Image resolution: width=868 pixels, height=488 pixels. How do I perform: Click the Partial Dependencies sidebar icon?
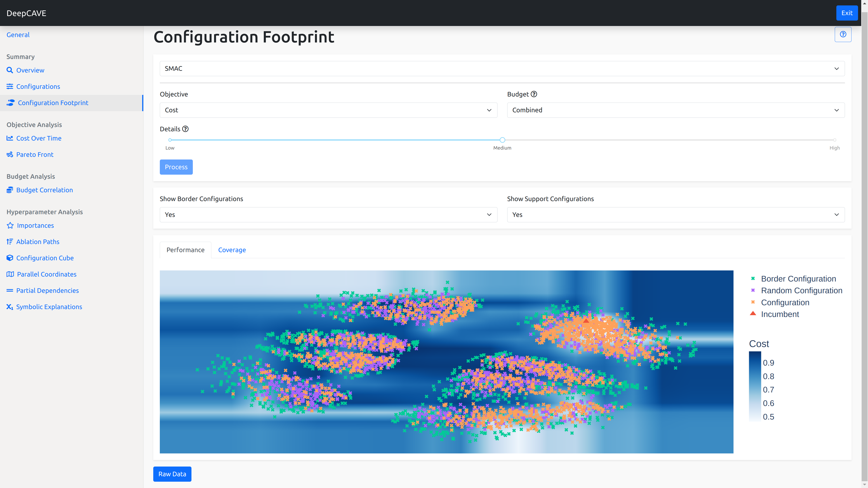coord(9,290)
